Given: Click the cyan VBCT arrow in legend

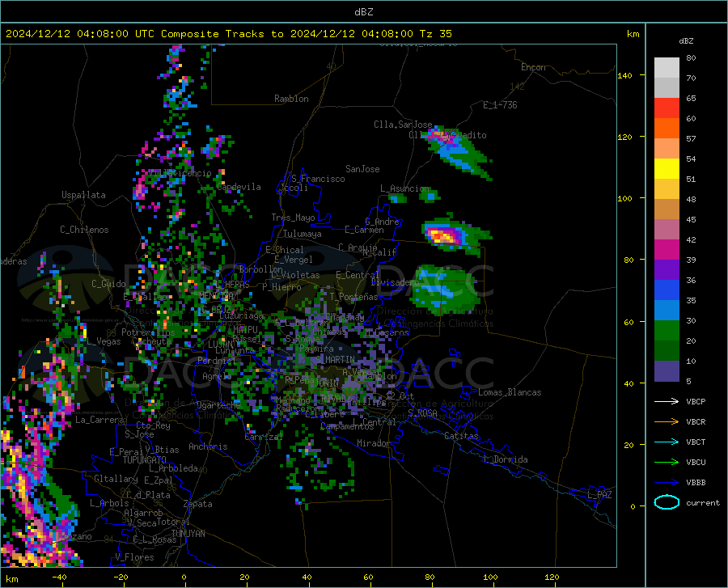Looking at the screenshot, I should tap(667, 442).
